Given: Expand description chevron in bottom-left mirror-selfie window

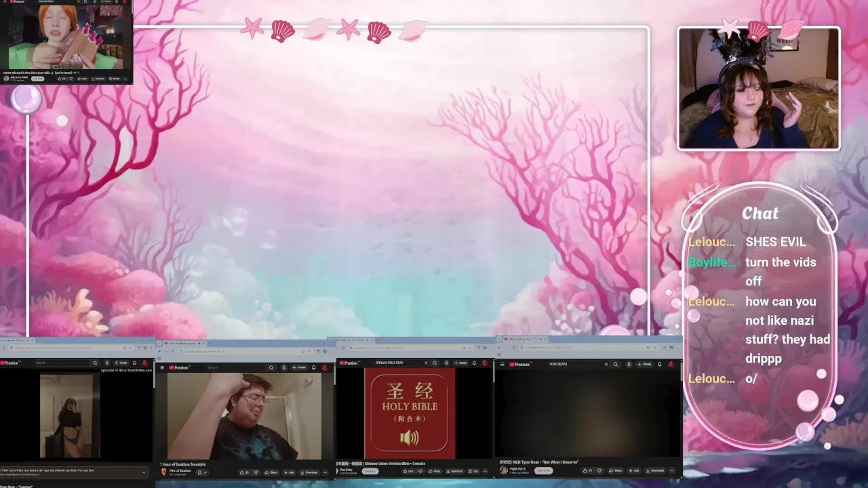Looking at the screenshot, I should [144, 472].
